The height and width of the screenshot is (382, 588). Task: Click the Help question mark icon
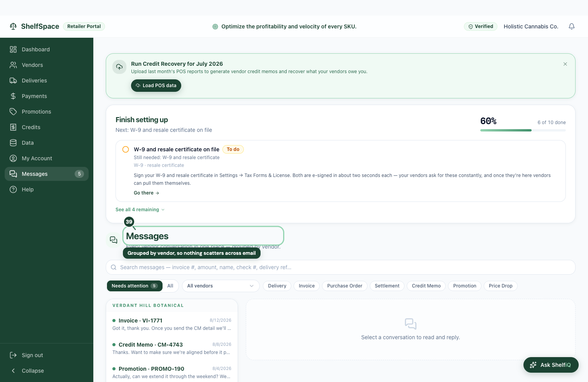pyautogui.click(x=13, y=189)
